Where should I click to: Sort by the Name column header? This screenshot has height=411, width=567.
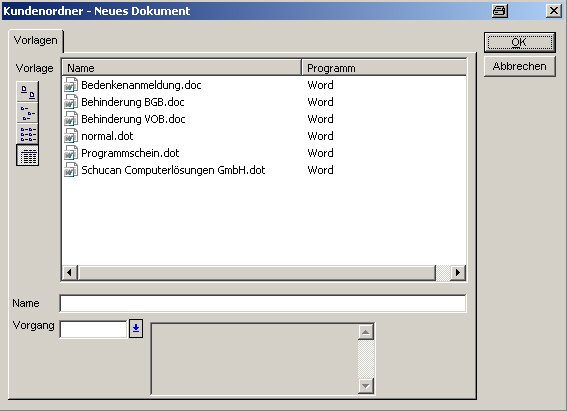point(182,68)
